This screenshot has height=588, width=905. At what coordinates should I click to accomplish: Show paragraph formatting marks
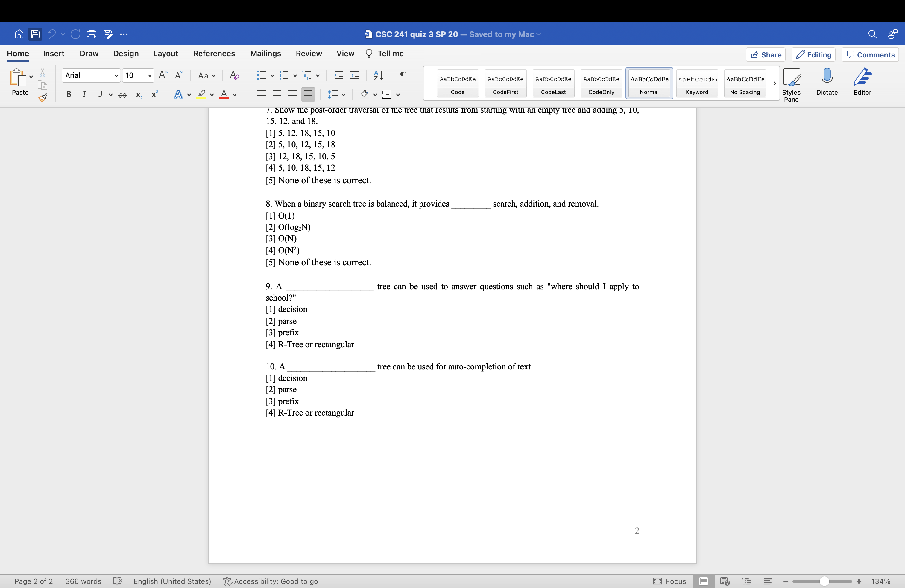pyautogui.click(x=403, y=75)
